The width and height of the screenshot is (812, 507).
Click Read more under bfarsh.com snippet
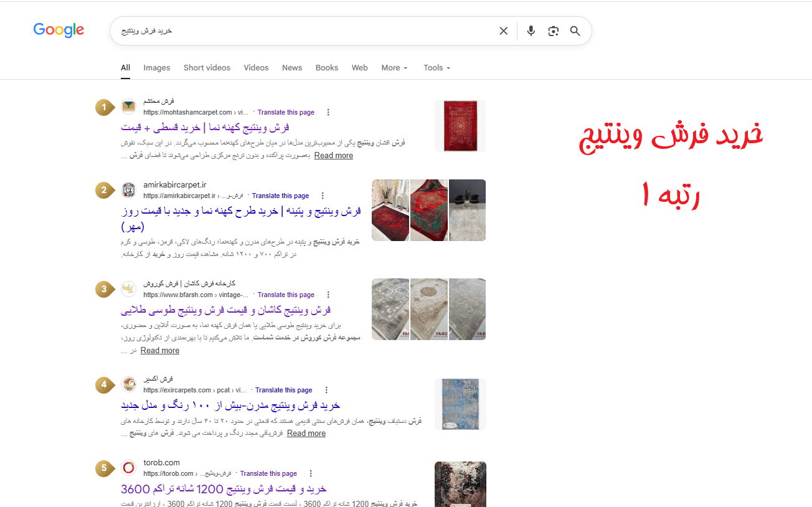159,351
